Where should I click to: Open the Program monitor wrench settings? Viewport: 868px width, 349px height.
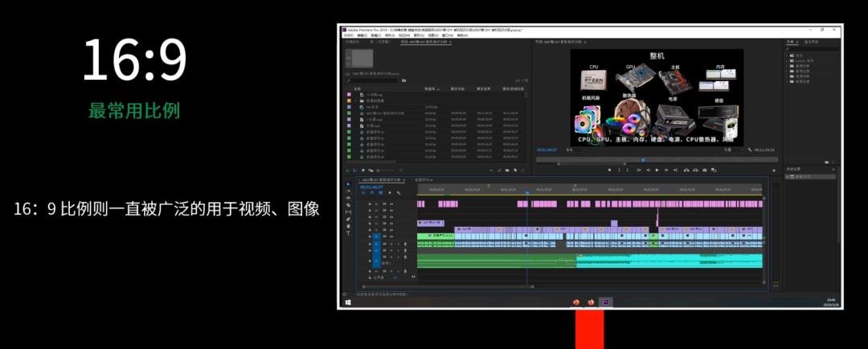pos(750,150)
